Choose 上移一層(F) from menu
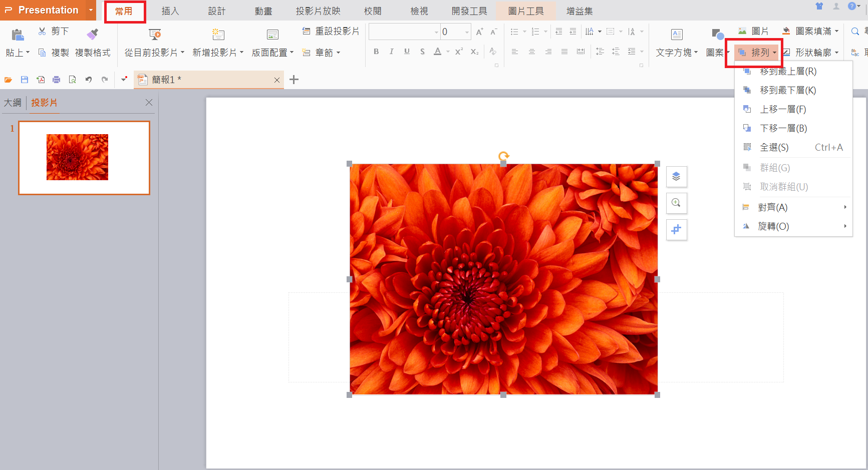Image resolution: width=868 pixels, height=470 pixels. point(794,109)
